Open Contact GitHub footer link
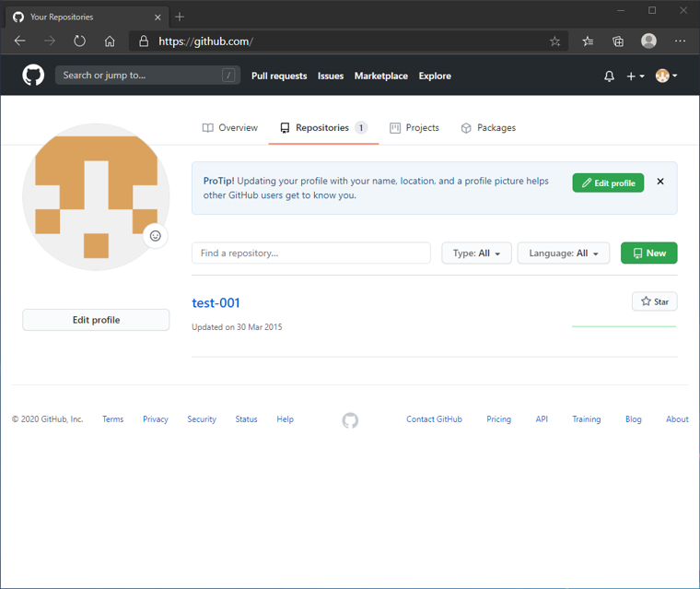700x589 pixels. [x=435, y=419]
